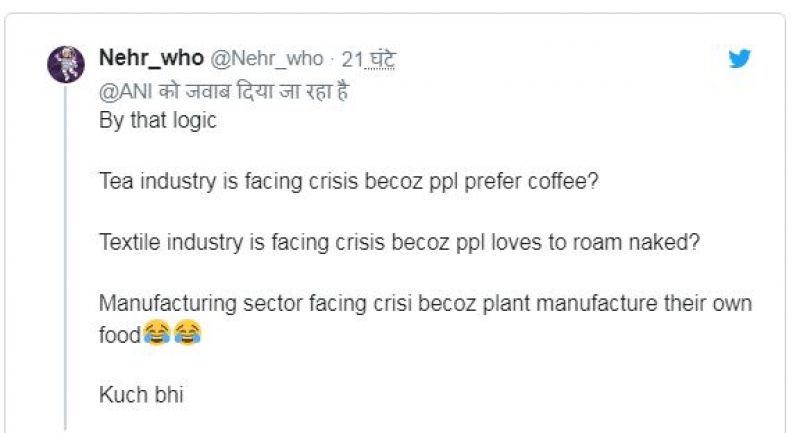Image resolution: width=800 pixels, height=433 pixels.
Task: Click the bold Nehr_who display name
Action: 151,59
